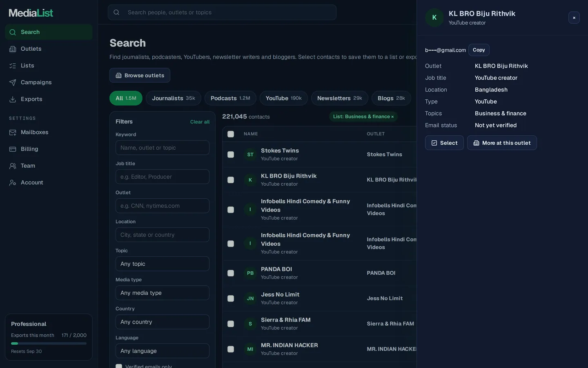Click the MI avatar for MR. INDIAN HACKER
The width and height of the screenshot is (588, 368).
[250, 349]
